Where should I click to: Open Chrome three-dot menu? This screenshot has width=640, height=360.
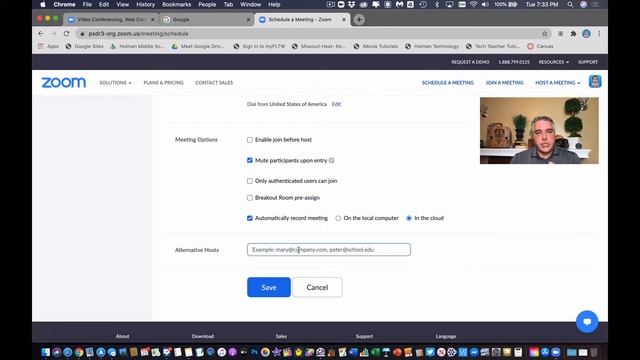[x=599, y=34]
